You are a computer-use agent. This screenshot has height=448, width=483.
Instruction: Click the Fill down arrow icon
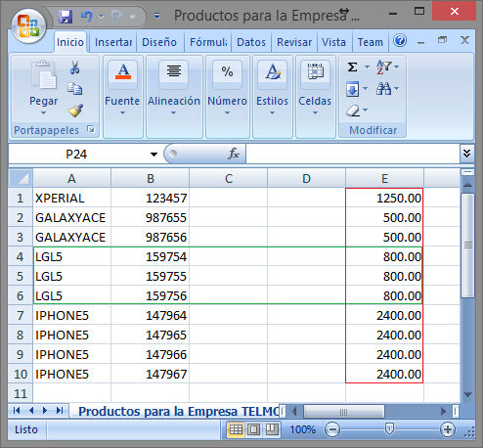point(352,89)
